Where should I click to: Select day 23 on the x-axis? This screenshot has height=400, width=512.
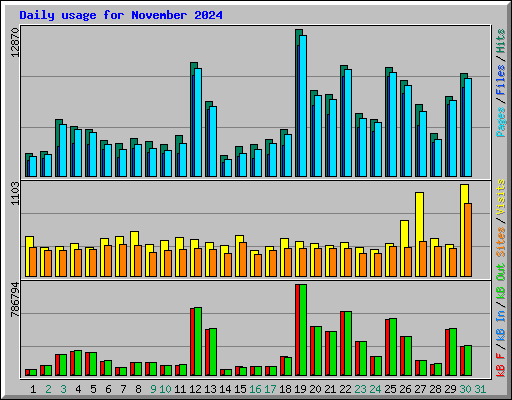(360, 389)
